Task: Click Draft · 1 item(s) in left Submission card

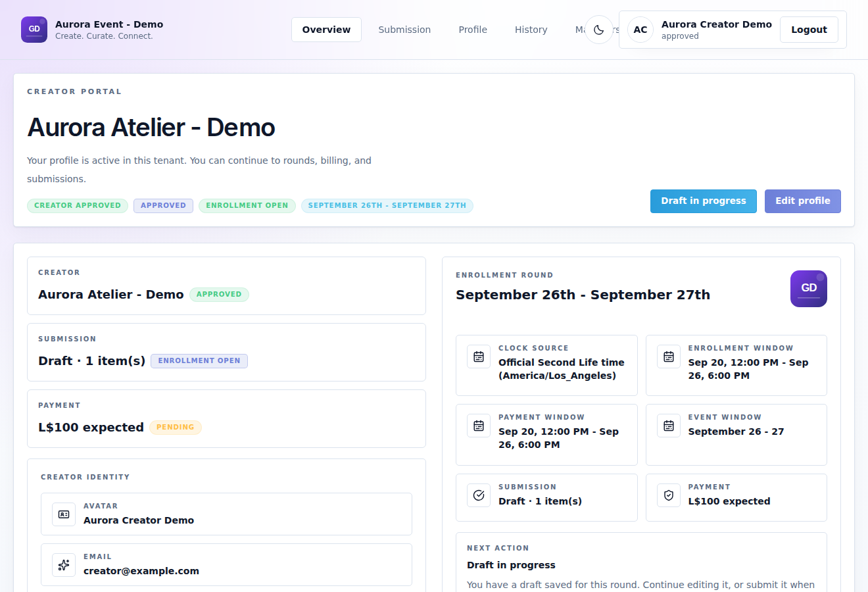Action: click(91, 361)
